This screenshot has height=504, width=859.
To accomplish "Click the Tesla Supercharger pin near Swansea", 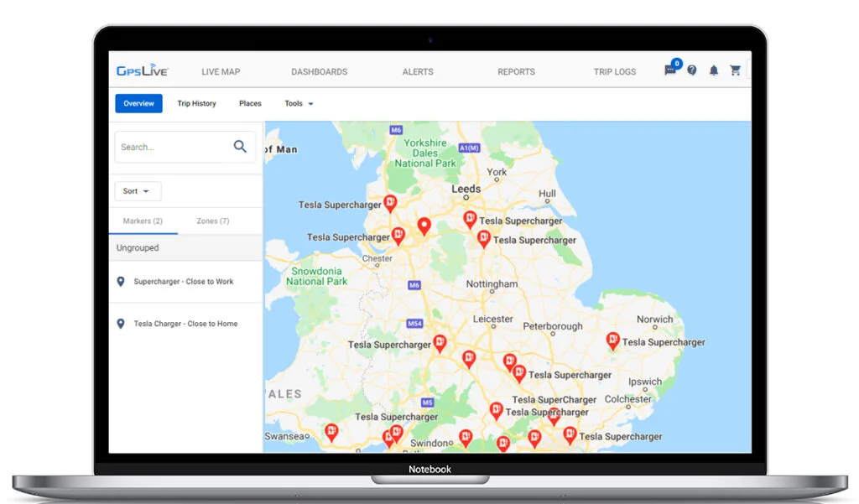I will coord(331,432).
